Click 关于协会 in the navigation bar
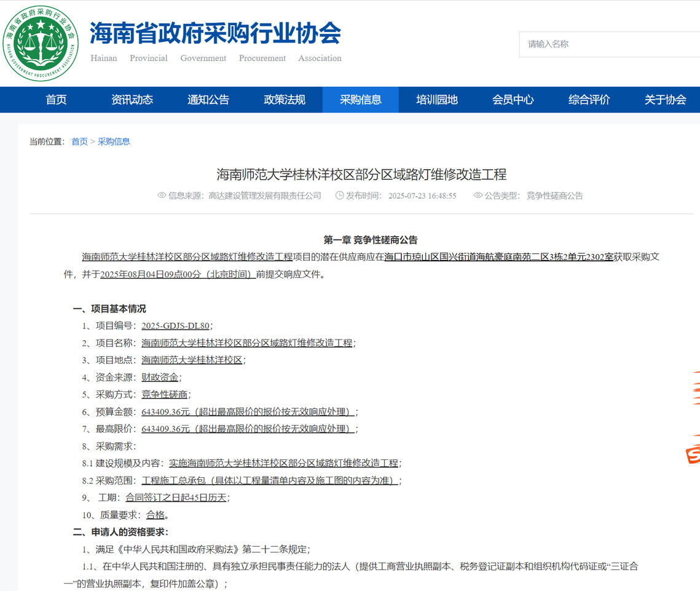700x591 pixels. [665, 100]
